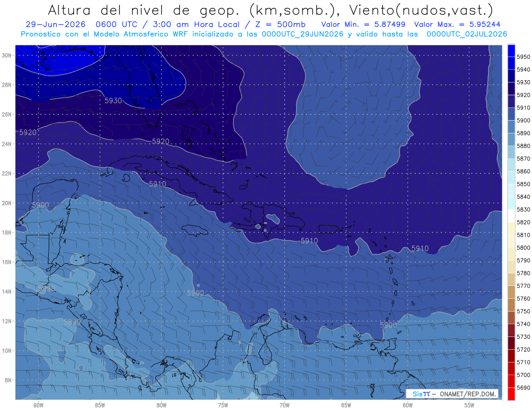Image resolution: width=532 pixels, height=411 pixels.
Task: Click the '70W' longitude axis label
Action: 285,405
